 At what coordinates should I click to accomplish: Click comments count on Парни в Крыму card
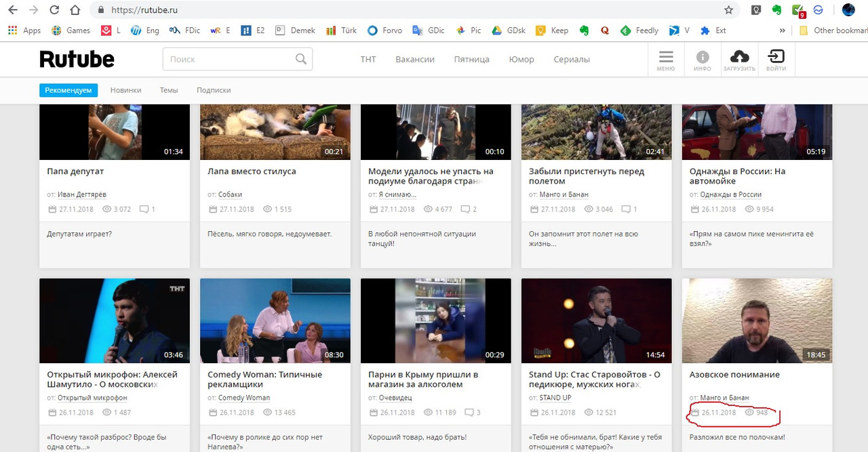tap(479, 413)
